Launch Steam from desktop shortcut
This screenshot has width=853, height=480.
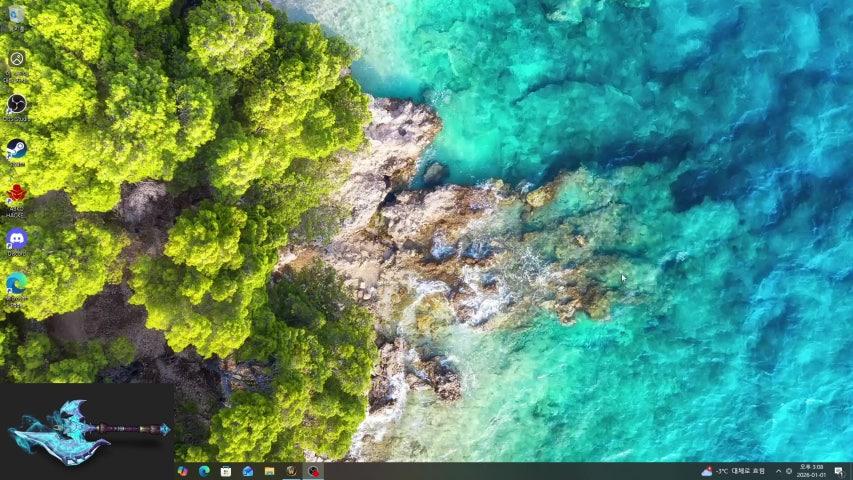coord(16,152)
